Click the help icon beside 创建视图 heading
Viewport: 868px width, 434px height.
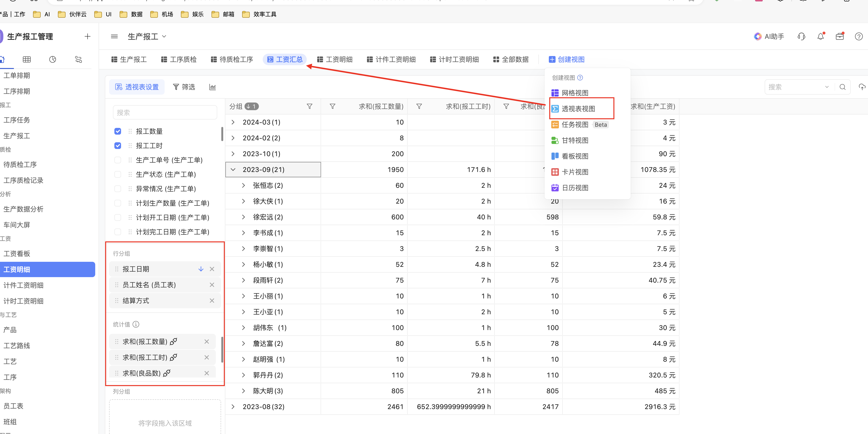pyautogui.click(x=580, y=78)
